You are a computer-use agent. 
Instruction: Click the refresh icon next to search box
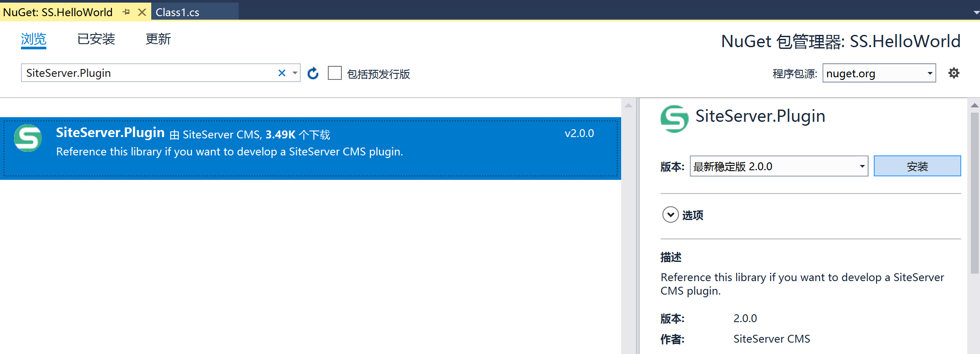coord(313,73)
